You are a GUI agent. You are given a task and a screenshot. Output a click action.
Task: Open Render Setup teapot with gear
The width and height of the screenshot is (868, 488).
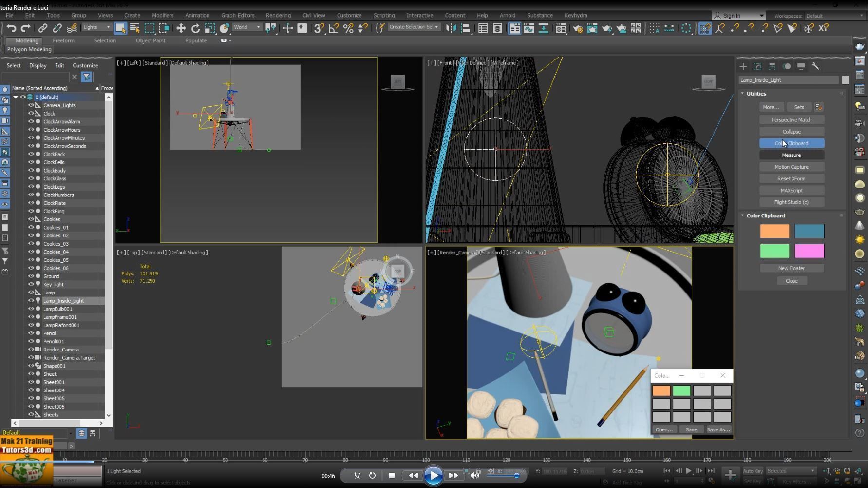click(578, 28)
